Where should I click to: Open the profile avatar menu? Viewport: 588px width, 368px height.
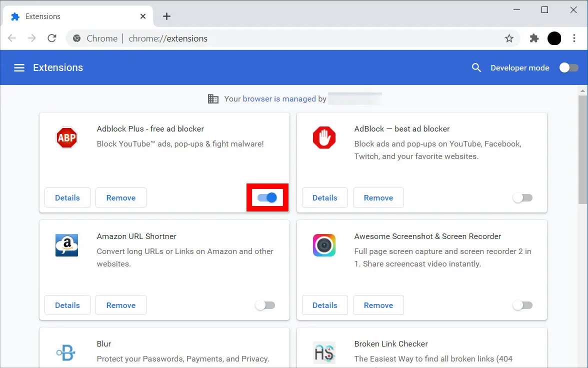[554, 38]
